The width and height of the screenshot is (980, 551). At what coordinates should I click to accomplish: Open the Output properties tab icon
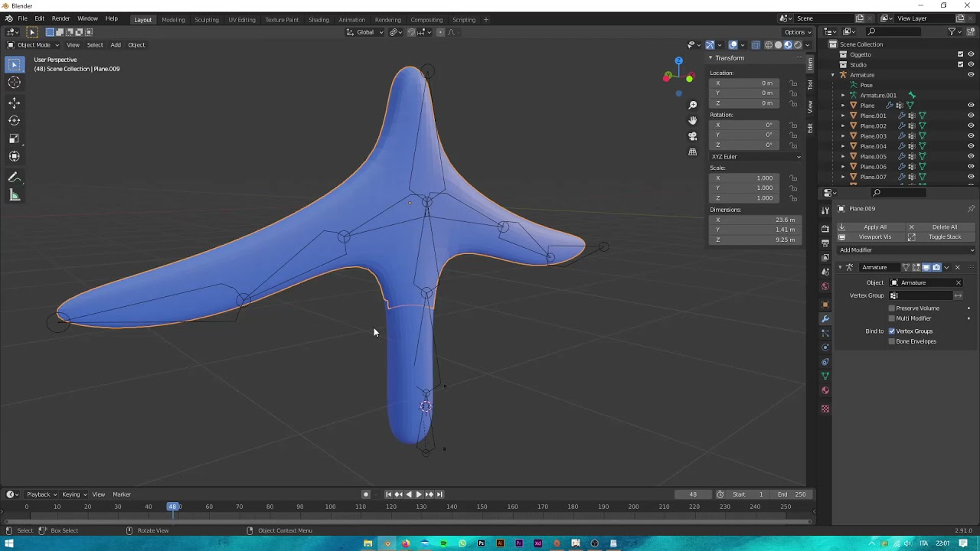click(x=825, y=243)
